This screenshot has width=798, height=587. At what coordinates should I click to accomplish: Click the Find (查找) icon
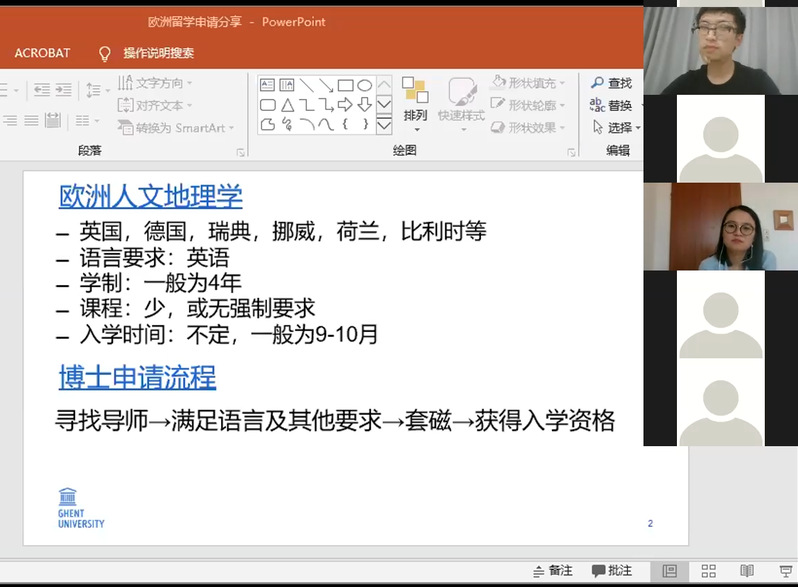[x=612, y=83]
